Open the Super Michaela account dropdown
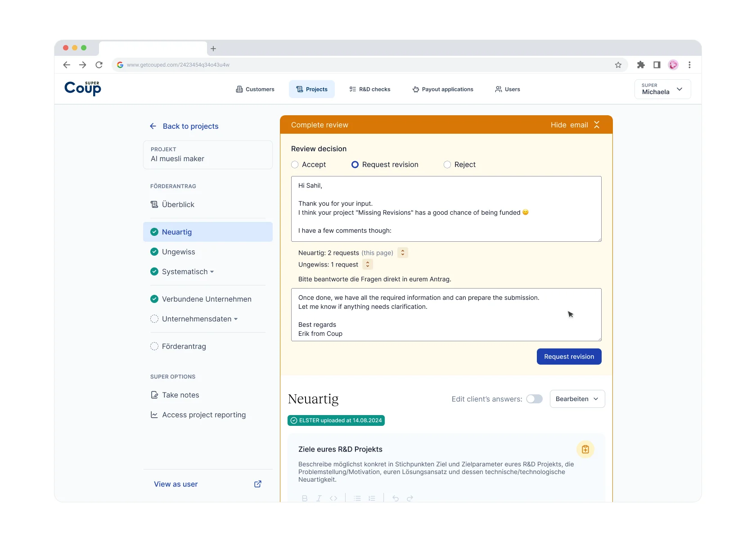 pyautogui.click(x=663, y=89)
